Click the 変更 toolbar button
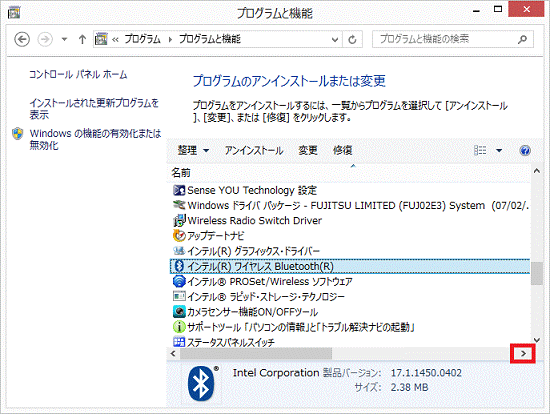The height and width of the screenshot is (414, 550). point(308,151)
